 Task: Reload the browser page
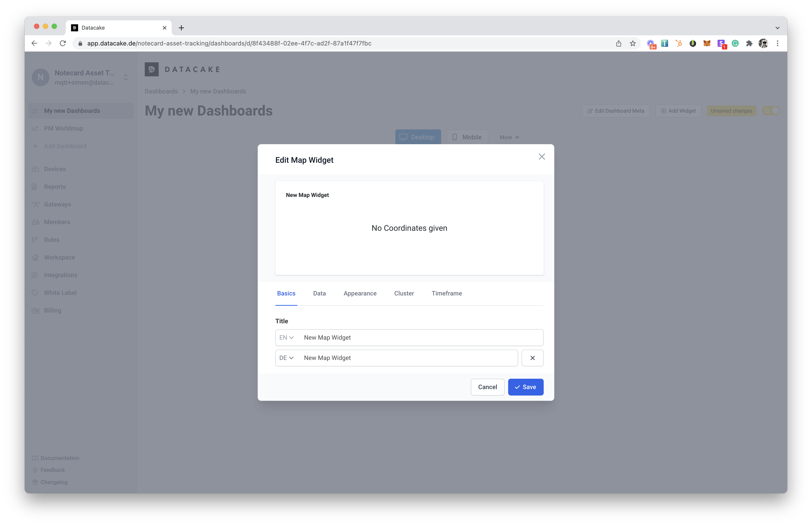63,43
